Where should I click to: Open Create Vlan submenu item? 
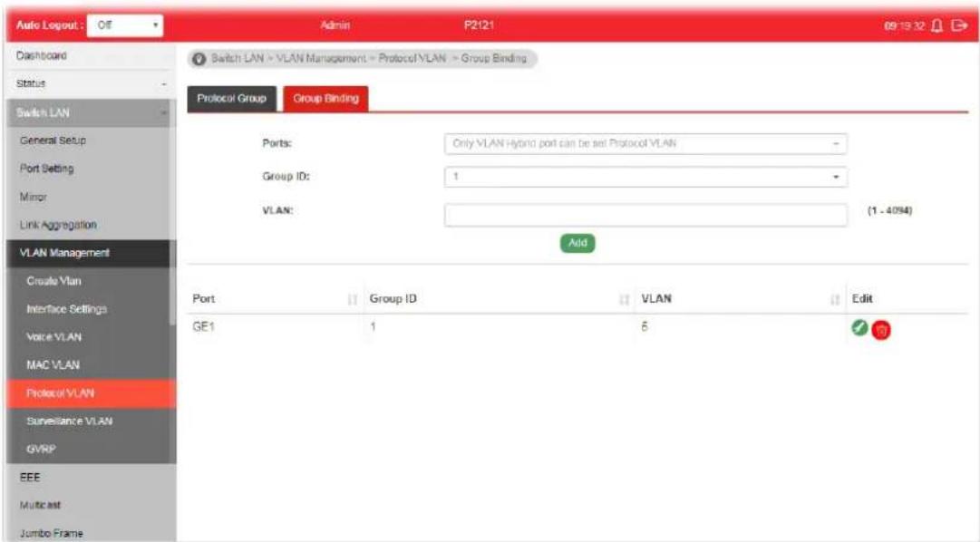pos(53,281)
